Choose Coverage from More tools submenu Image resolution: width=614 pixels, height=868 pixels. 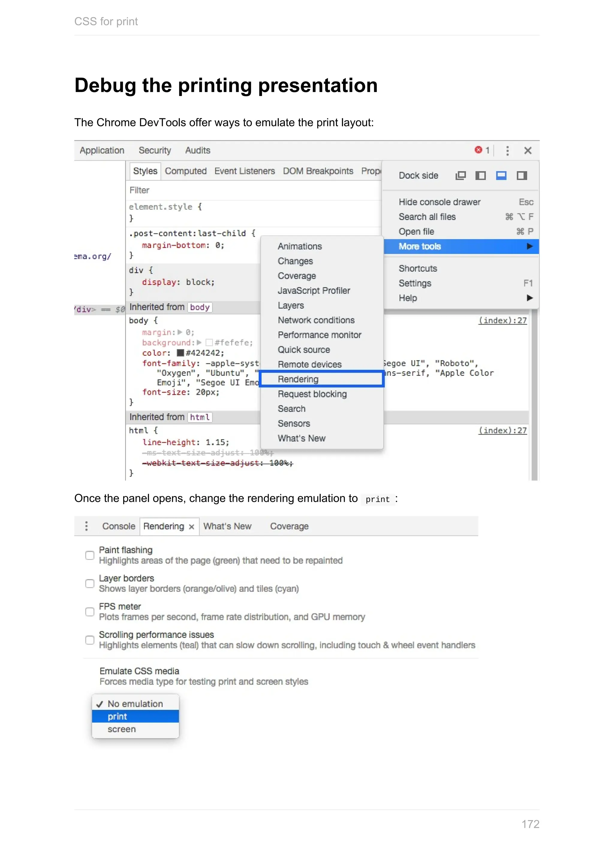coord(322,276)
